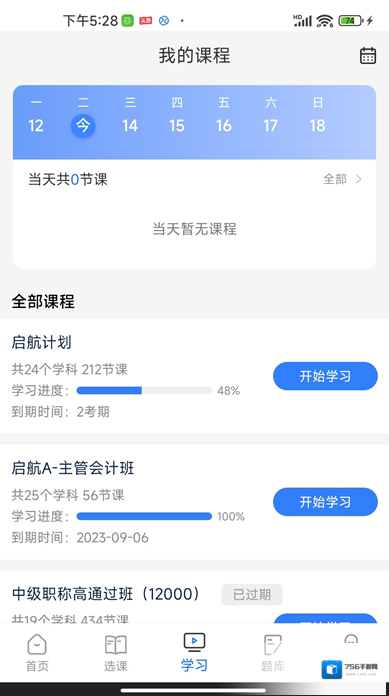Click 开始学习 for 启航A-主管会计班
The height and width of the screenshot is (696, 389).
coord(325,502)
